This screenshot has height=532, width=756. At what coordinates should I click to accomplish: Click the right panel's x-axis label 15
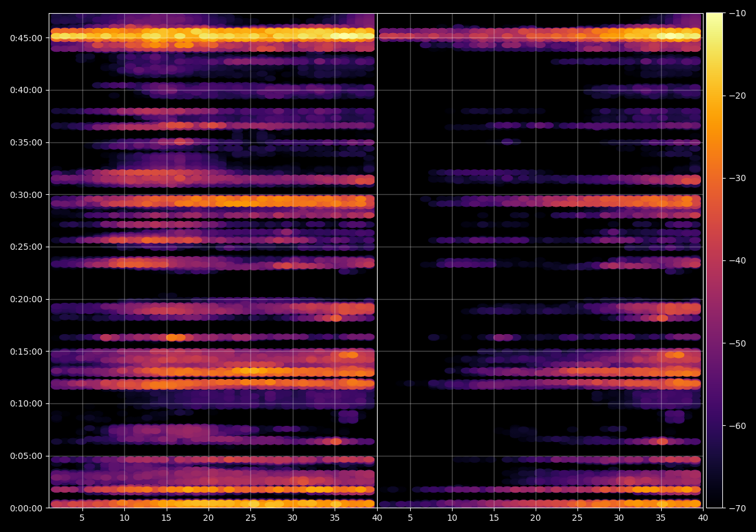(x=494, y=518)
